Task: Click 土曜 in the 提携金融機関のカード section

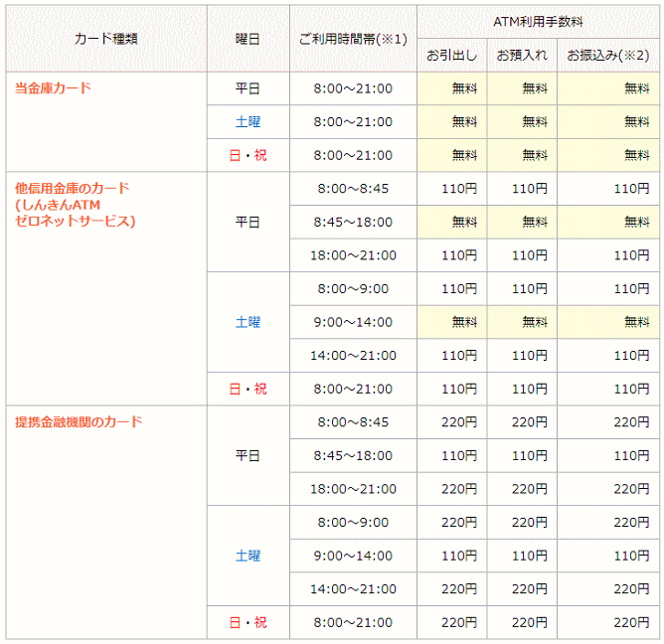Action: 249,556
